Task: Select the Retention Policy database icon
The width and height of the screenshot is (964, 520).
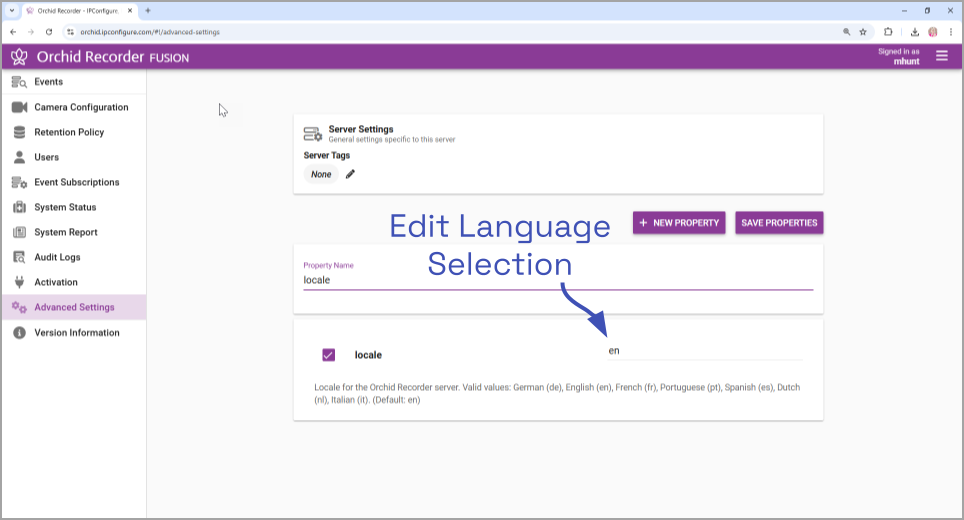Action: pyautogui.click(x=19, y=132)
